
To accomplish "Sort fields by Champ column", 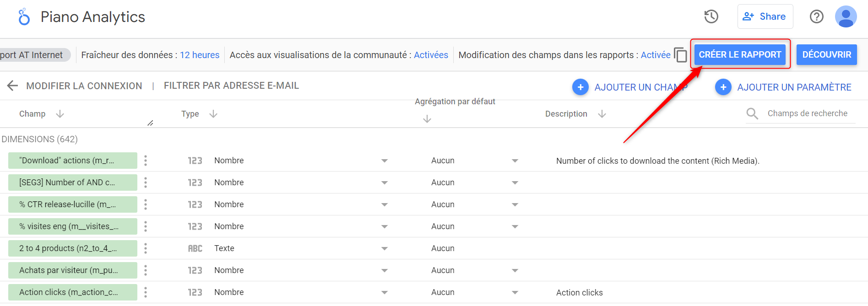I will pos(60,114).
